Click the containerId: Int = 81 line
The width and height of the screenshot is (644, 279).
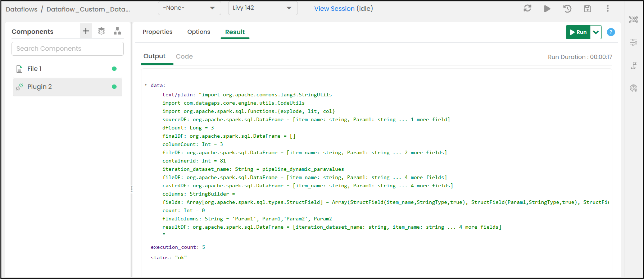194,161
